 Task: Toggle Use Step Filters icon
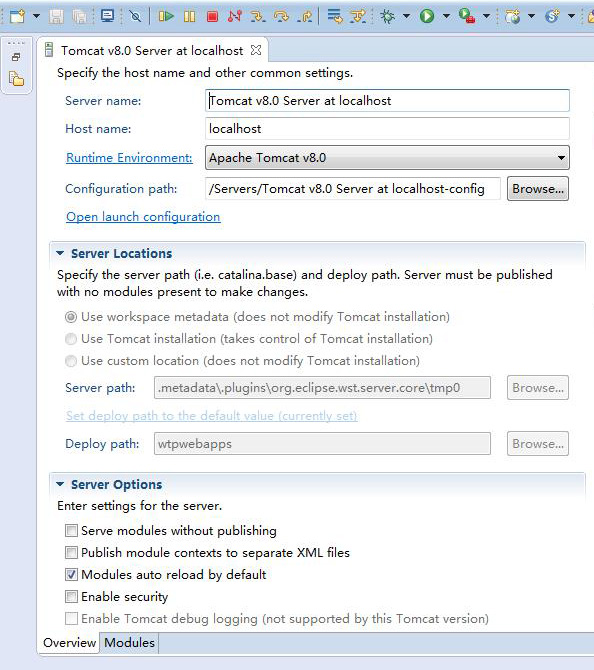(x=358, y=16)
